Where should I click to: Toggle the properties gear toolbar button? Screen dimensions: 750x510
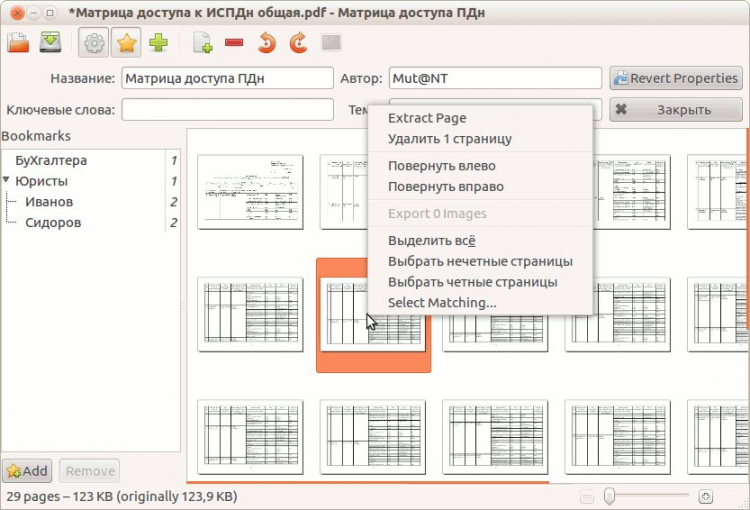click(x=94, y=43)
